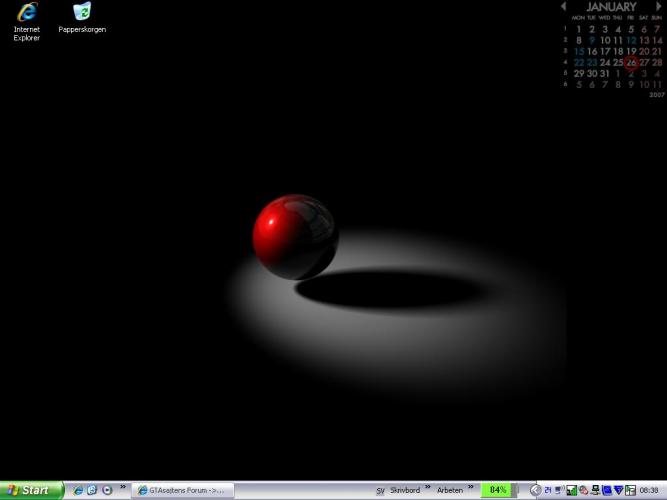Screen dimensions: 667x500
Task: Click the SV language indicator
Action: pos(380,491)
